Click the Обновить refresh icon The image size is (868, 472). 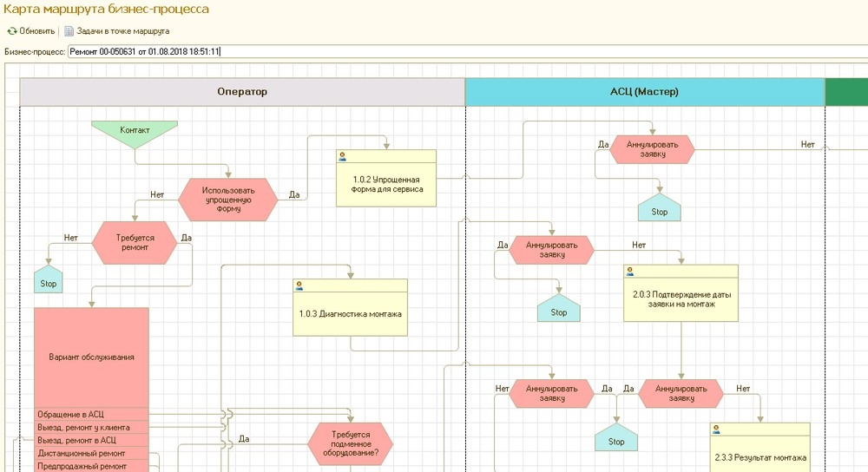(x=12, y=31)
